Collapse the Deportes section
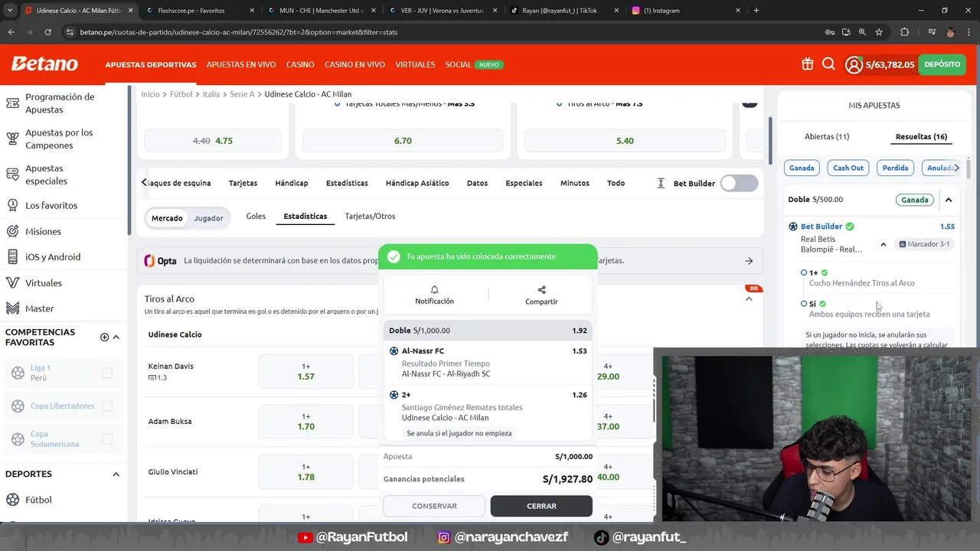This screenshot has width=980, height=551. [x=116, y=474]
